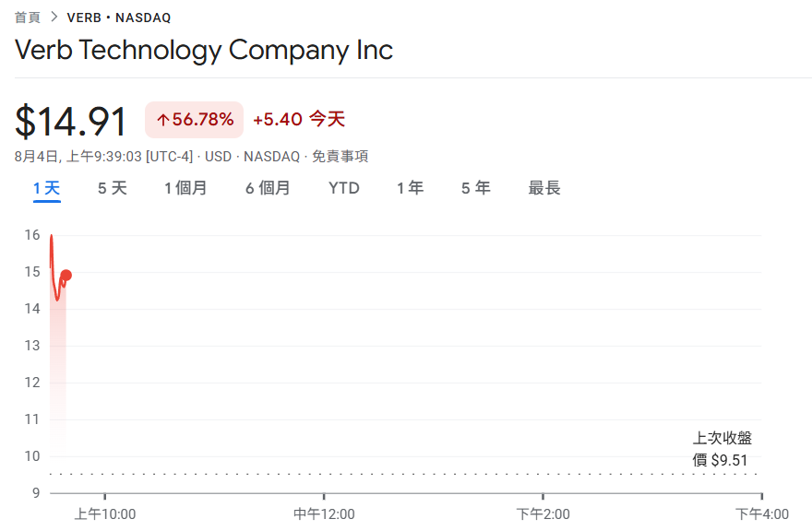This screenshot has width=812, height=531.
Task: Click the 下午2:00 time axis tick
Action: point(543,513)
